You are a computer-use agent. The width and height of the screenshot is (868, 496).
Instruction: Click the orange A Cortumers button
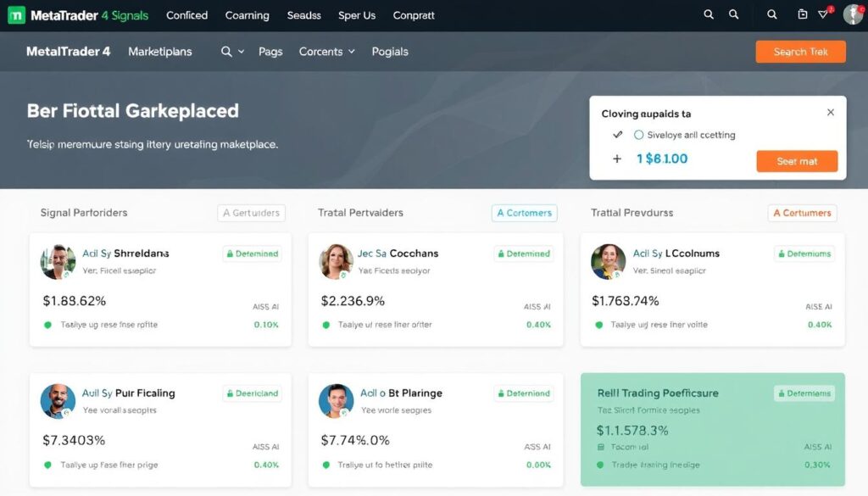802,213
